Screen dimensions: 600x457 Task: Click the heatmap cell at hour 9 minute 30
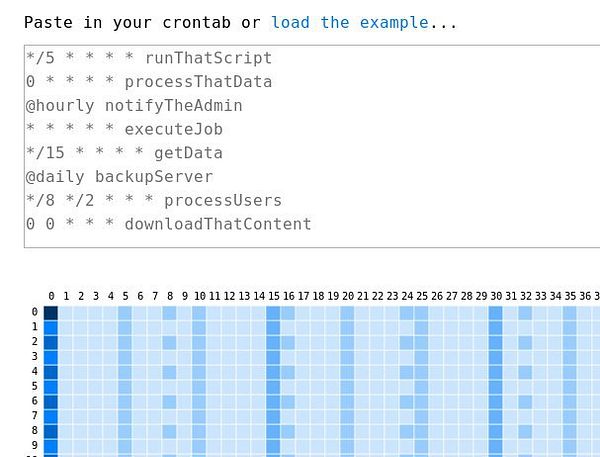496,446
